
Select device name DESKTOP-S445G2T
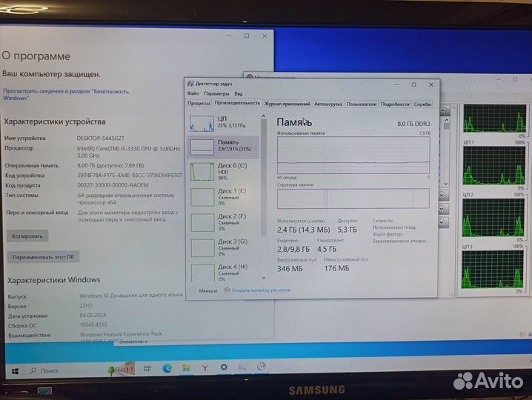click(101, 138)
